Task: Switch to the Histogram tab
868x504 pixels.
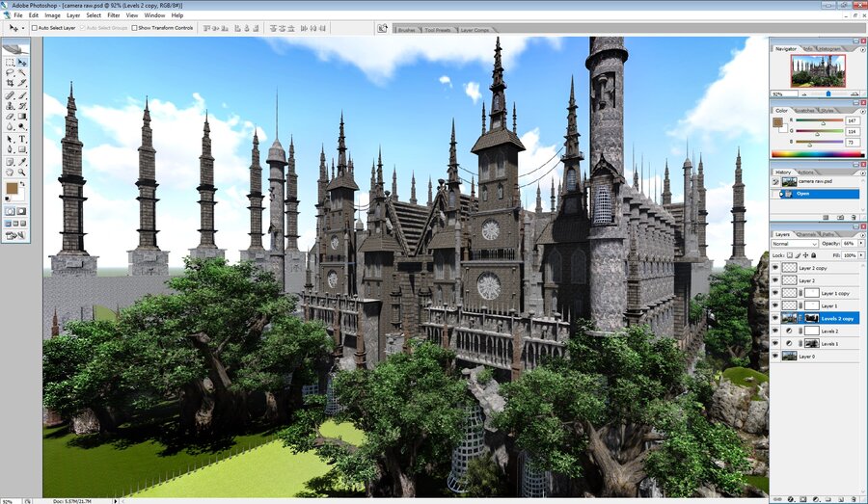Action: coord(828,49)
